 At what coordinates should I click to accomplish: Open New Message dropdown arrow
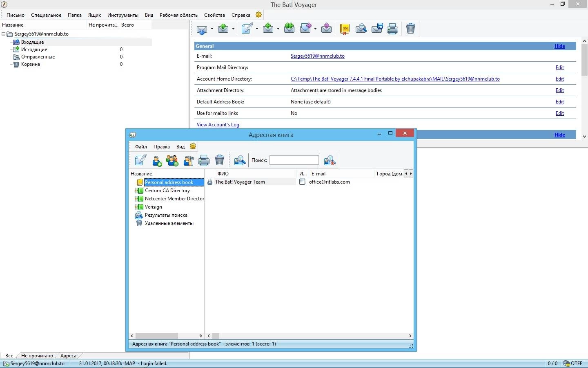click(257, 29)
